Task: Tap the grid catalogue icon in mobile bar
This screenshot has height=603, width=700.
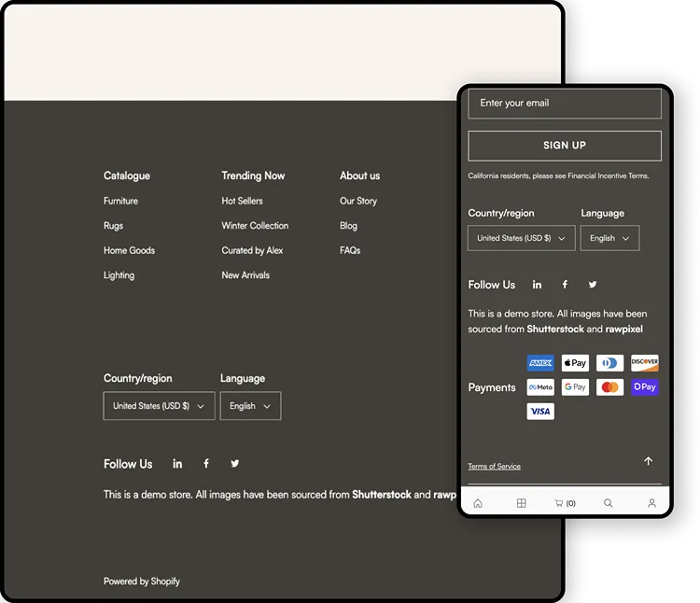Action: (521, 503)
